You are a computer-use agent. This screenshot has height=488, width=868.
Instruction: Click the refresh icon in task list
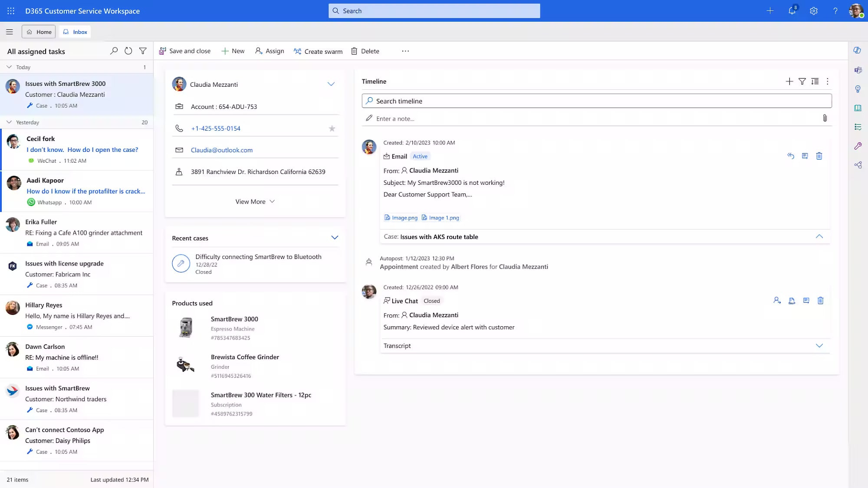[129, 51]
